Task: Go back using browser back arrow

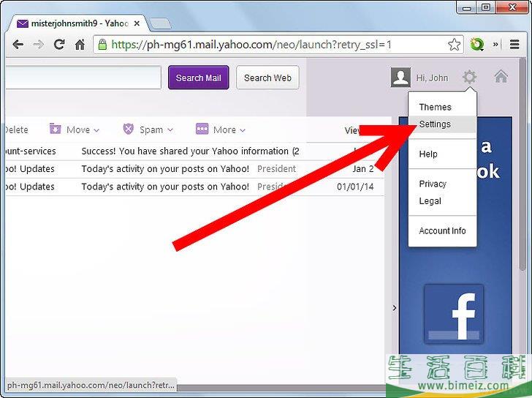Action: [18, 45]
